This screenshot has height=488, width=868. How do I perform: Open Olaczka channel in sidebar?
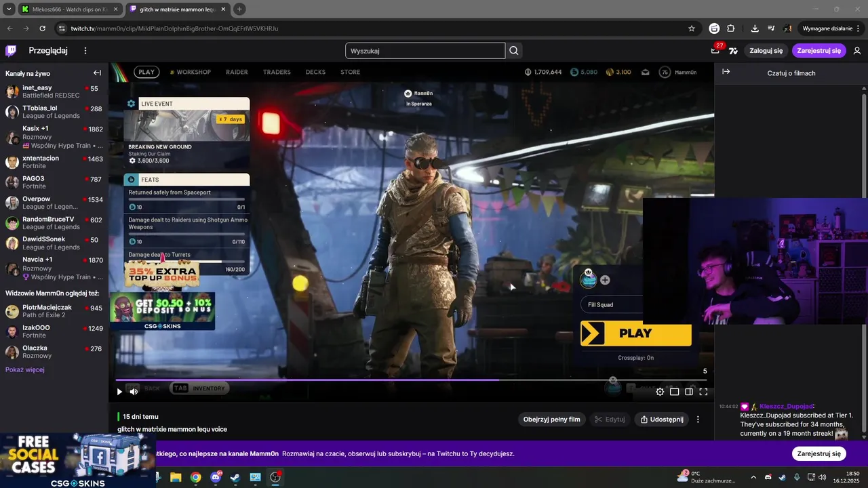coord(54,352)
